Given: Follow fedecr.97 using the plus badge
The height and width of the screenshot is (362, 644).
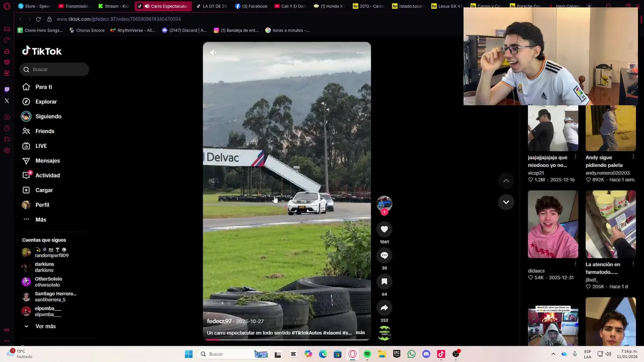Looking at the screenshot, I should [384, 212].
